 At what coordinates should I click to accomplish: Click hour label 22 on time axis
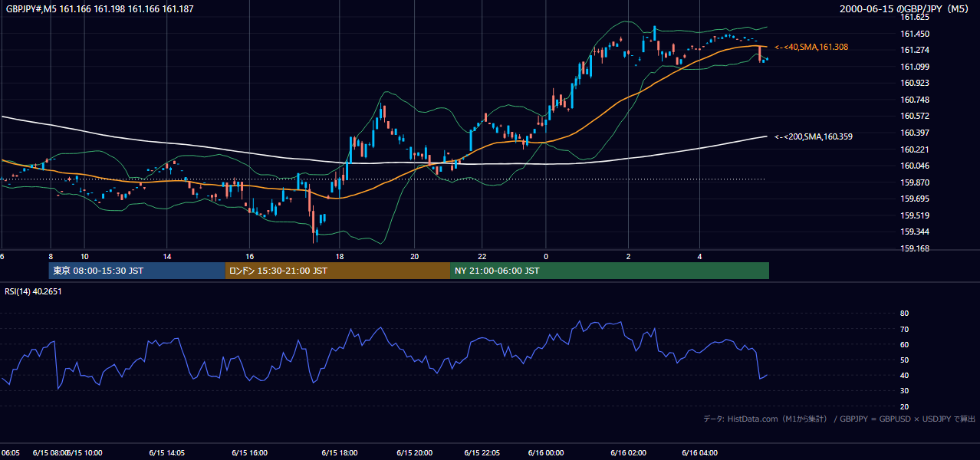coord(482,256)
